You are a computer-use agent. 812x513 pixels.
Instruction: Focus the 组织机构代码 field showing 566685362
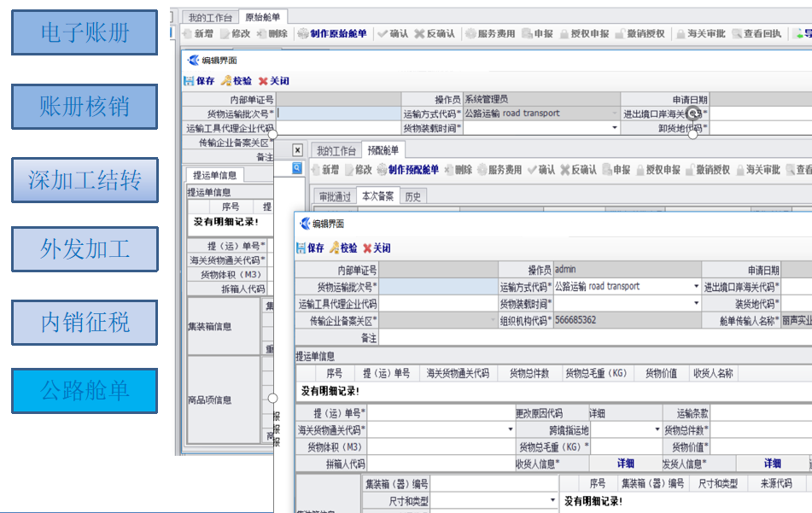coord(627,320)
